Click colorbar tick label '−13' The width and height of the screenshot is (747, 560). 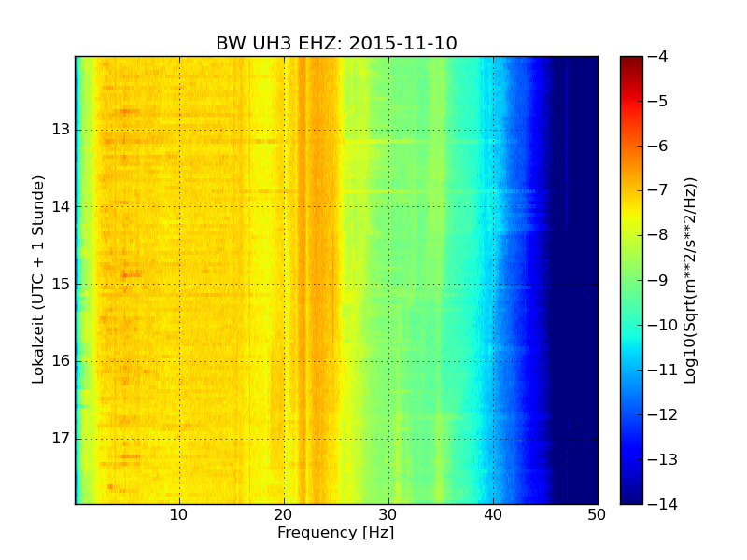663,459
